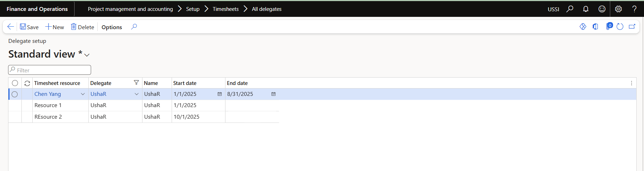Click the back arrow icon
Screen dimensions: 644x171
(x=11, y=27)
